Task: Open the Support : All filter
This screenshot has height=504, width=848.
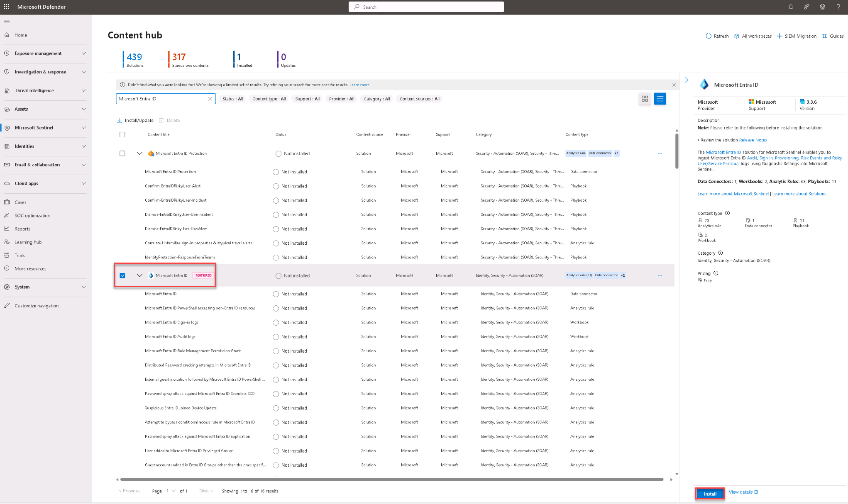Action: (x=307, y=99)
